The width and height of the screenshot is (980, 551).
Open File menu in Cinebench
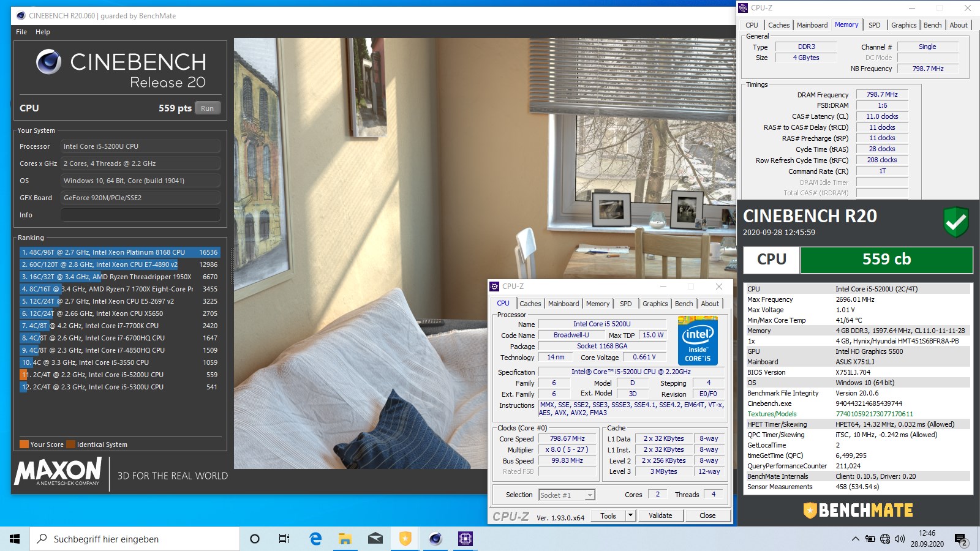(x=21, y=32)
